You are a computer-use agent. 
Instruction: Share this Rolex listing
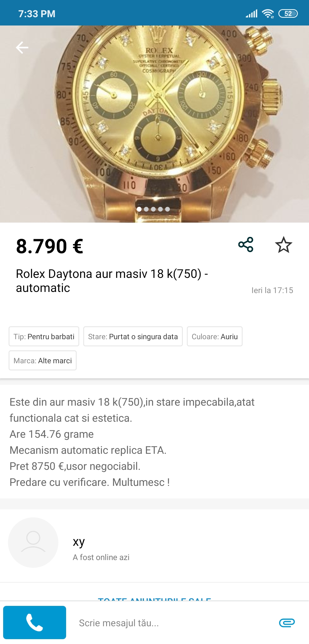246,245
